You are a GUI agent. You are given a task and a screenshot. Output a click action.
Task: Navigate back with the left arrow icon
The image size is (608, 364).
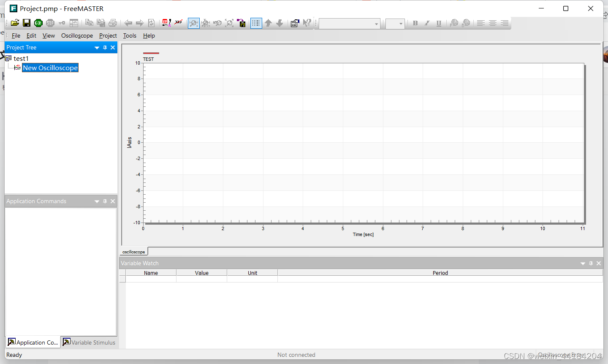click(128, 23)
